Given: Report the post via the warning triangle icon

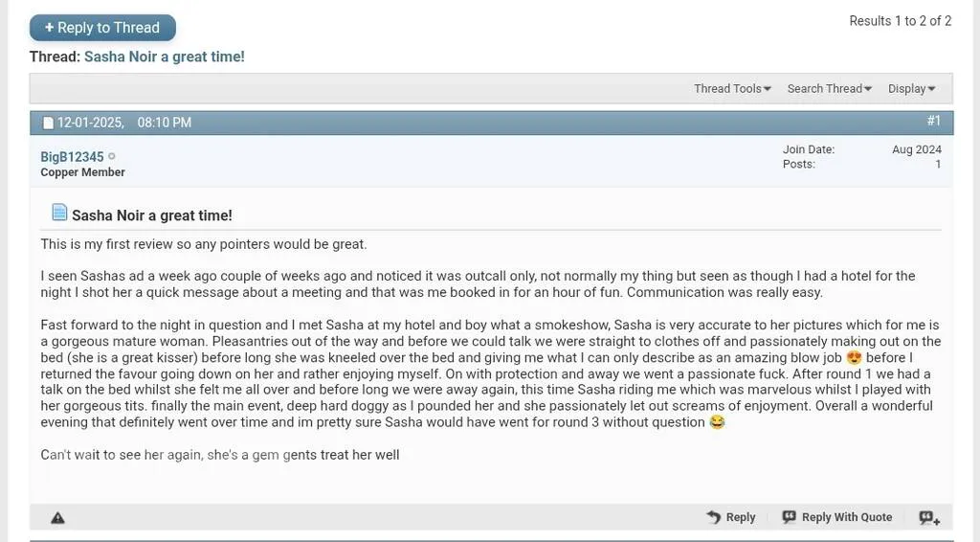Looking at the screenshot, I should pos(57,518).
